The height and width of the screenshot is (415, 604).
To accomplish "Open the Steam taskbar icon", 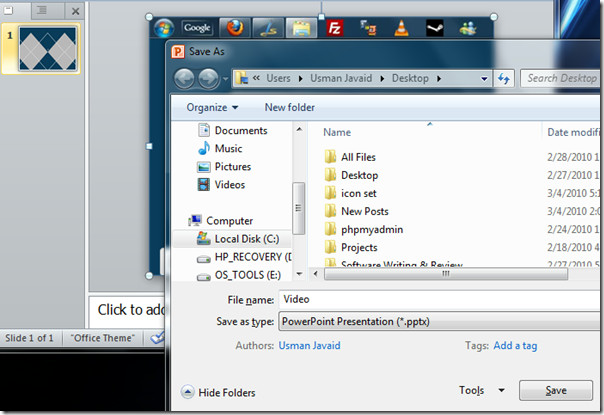I will click(x=435, y=28).
